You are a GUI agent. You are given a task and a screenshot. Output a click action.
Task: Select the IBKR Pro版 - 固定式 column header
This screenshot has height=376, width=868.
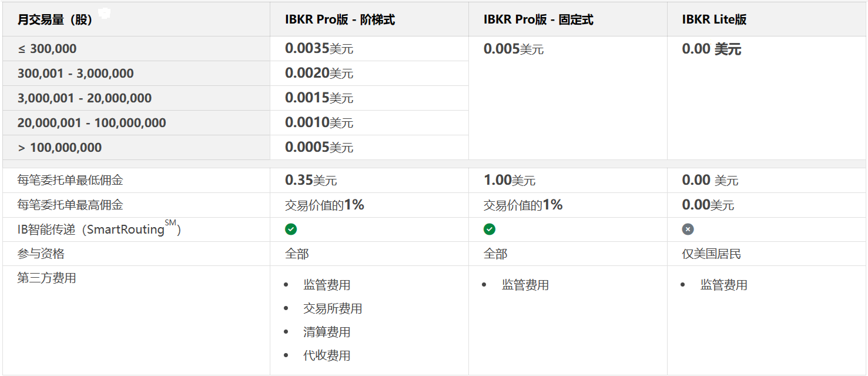point(568,19)
